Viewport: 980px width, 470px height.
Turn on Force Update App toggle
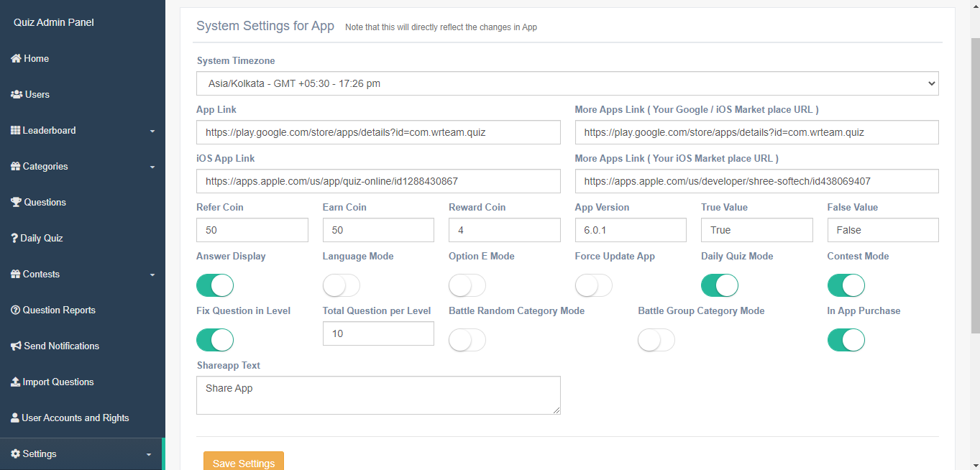coord(594,285)
